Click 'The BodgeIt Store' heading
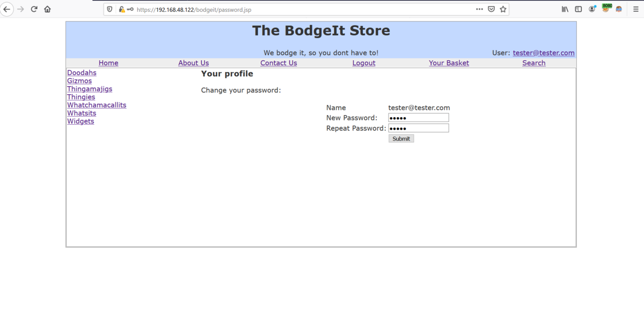Image resolution: width=644 pixels, height=331 pixels. (321, 31)
